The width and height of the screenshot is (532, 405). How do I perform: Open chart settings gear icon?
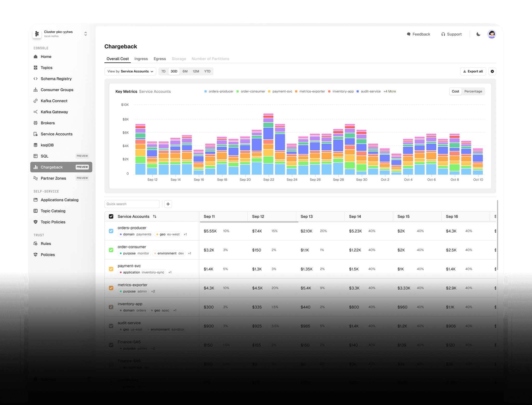coord(492,71)
